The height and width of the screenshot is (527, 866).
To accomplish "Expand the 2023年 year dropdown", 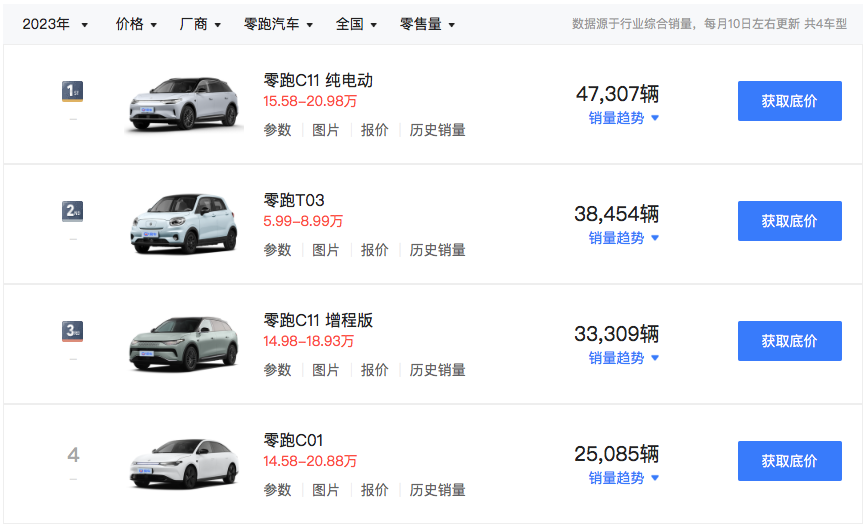I will [55, 24].
